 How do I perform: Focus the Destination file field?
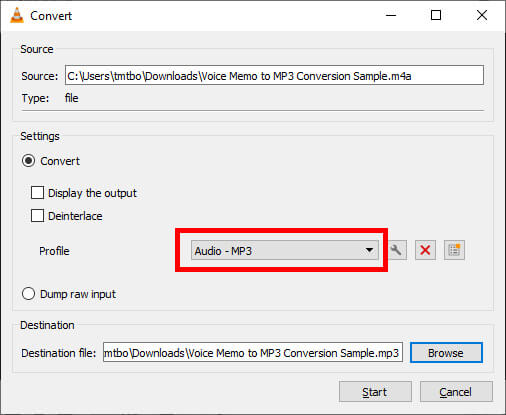(253, 353)
